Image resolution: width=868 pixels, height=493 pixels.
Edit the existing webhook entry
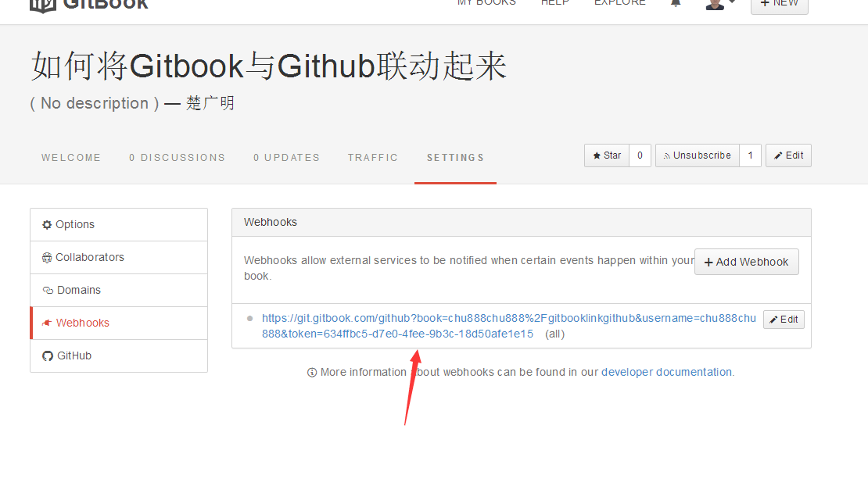pos(784,320)
